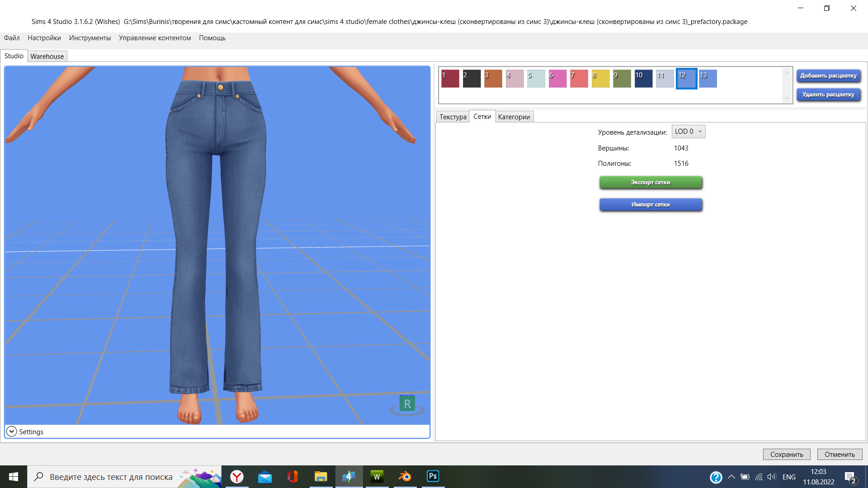Screen dimensions: 868x488
Task: Click the Sims 4 Studio taskbar icon
Action: [x=349, y=477]
